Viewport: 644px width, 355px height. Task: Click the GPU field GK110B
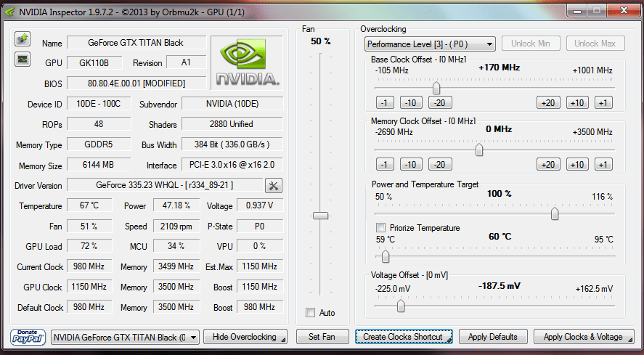click(94, 63)
